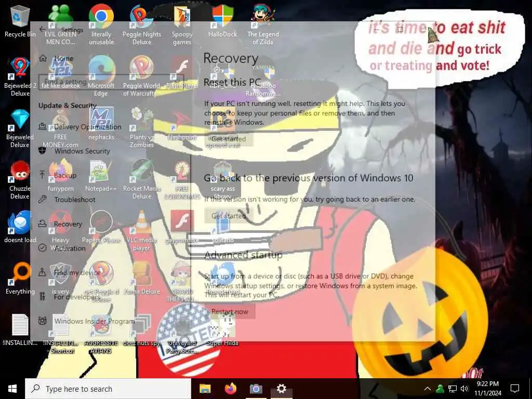Click the green person tray icon
This screenshot has height=399, width=532.
[x=440, y=389]
